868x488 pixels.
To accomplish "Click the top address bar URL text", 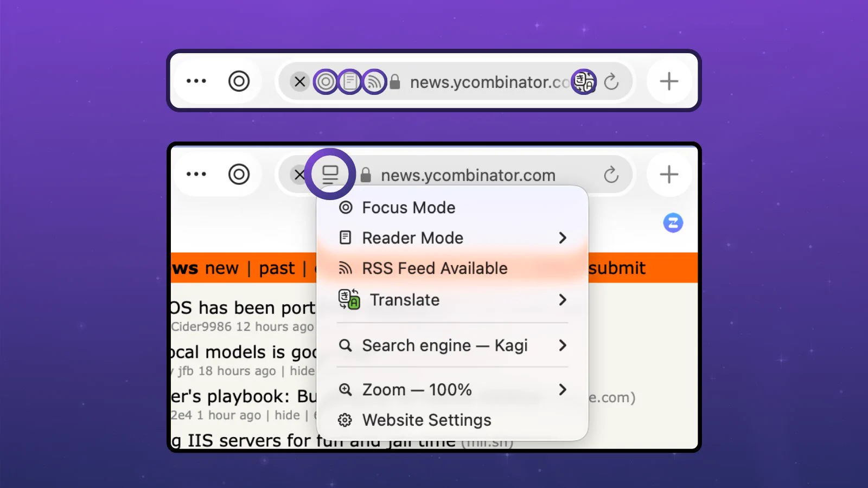I will tap(490, 82).
